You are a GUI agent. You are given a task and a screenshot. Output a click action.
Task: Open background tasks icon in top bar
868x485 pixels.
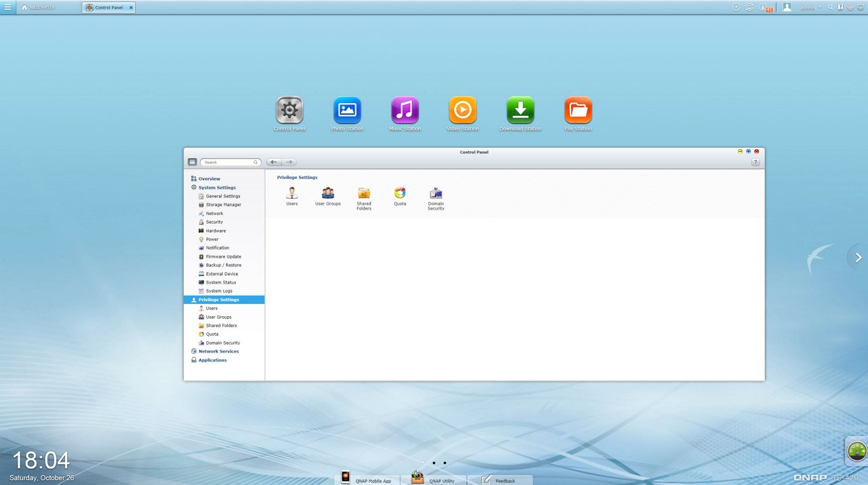pos(736,7)
